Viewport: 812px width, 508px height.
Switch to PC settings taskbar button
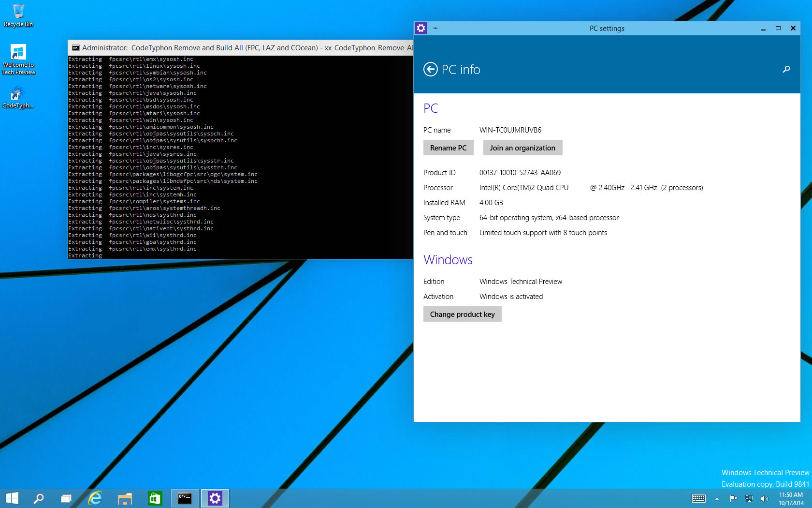pos(215,498)
